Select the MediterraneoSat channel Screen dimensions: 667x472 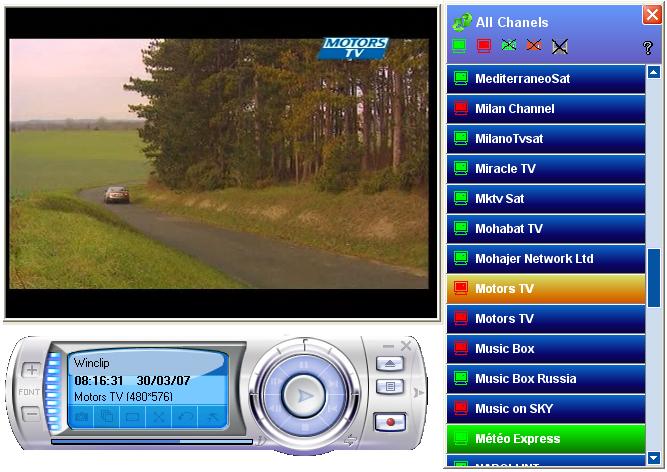click(x=546, y=79)
